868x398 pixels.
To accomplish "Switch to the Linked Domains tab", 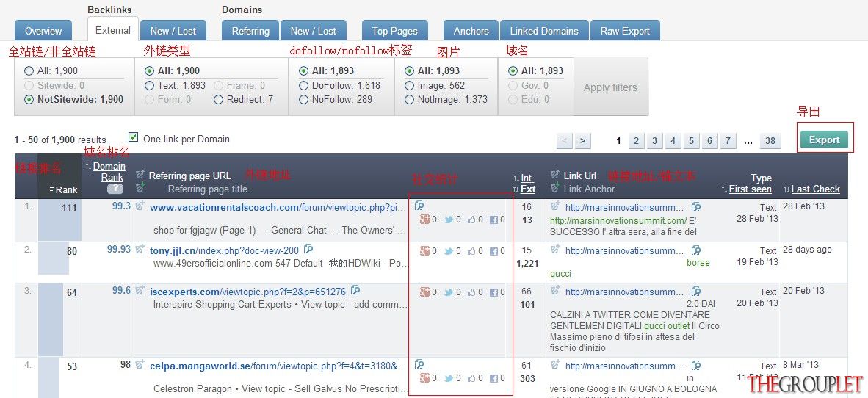I will point(544,31).
